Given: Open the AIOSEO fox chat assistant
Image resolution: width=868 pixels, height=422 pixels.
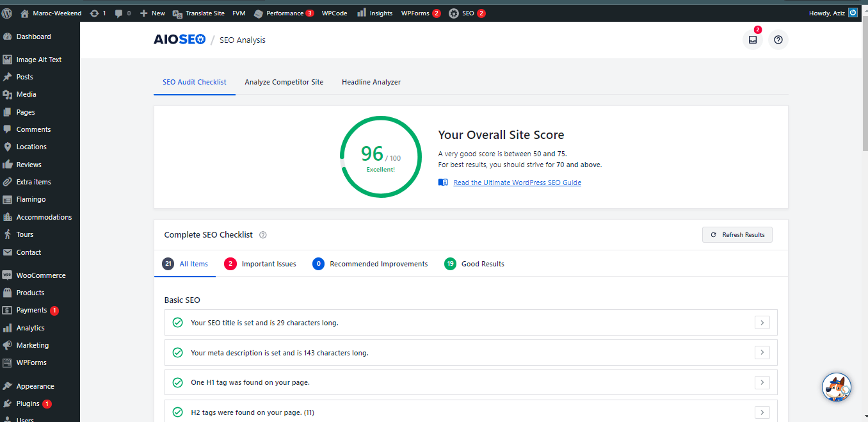Looking at the screenshot, I should point(837,387).
